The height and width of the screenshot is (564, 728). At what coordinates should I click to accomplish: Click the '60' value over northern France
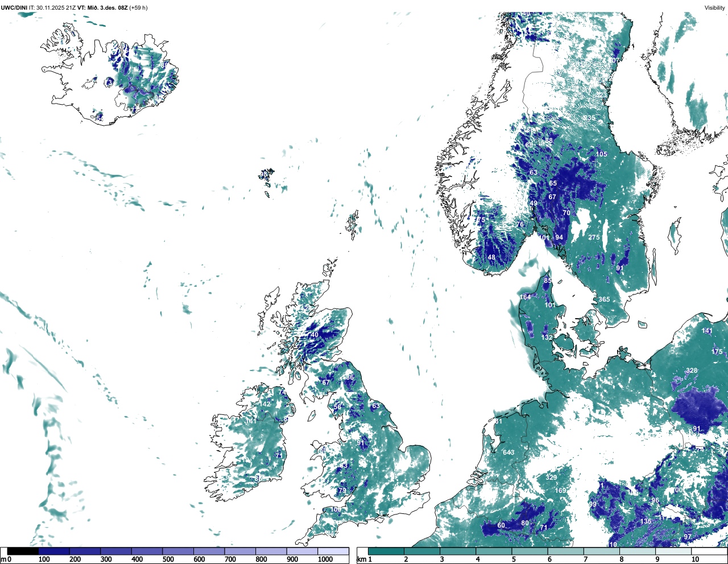[501, 525]
